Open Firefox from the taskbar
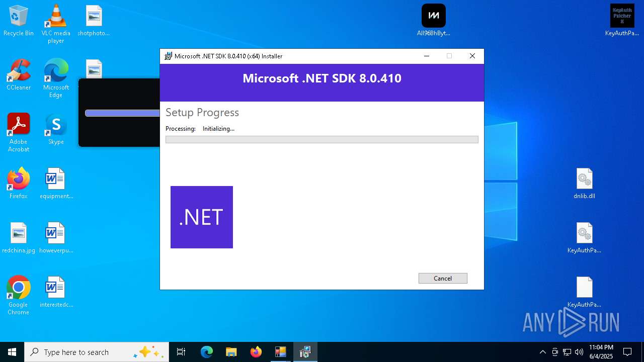644x362 pixels. 256,352
